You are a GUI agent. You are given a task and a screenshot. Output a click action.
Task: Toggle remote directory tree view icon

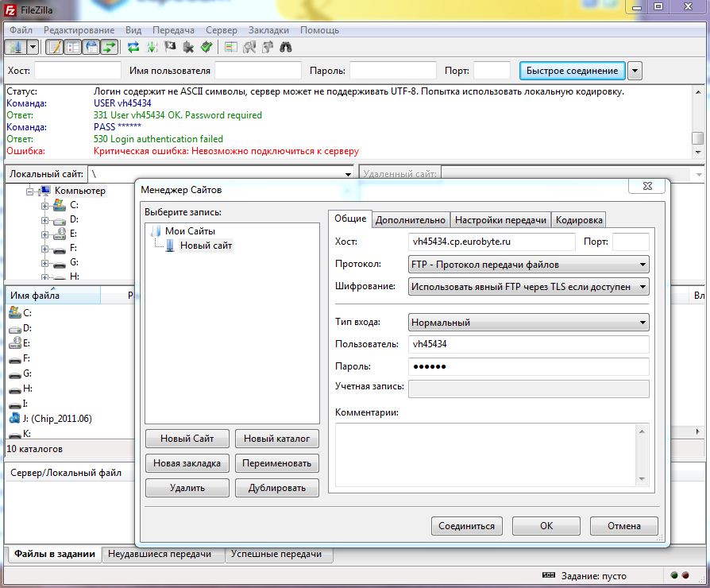pyautogui.click(x=91, y=47)
